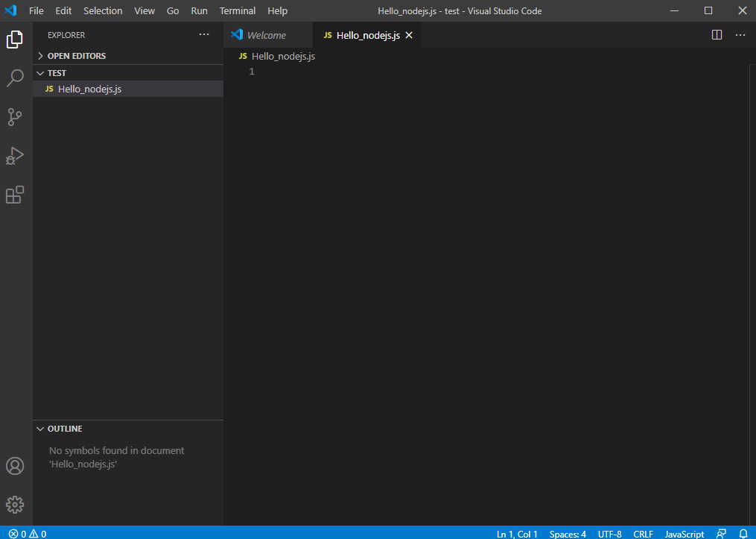756x539 pixels.
Task: Change end of line via CRLF
Action: point(644,534)
